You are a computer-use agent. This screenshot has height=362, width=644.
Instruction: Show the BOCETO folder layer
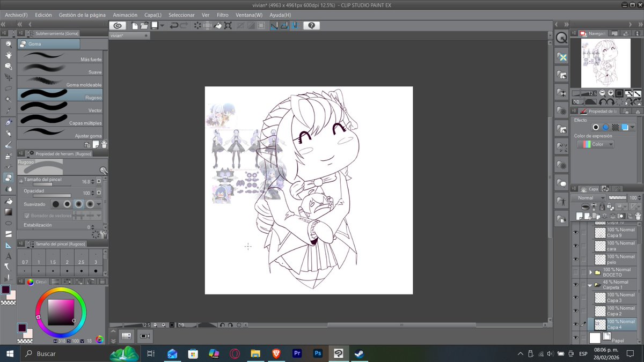click(x=576, y=272)
